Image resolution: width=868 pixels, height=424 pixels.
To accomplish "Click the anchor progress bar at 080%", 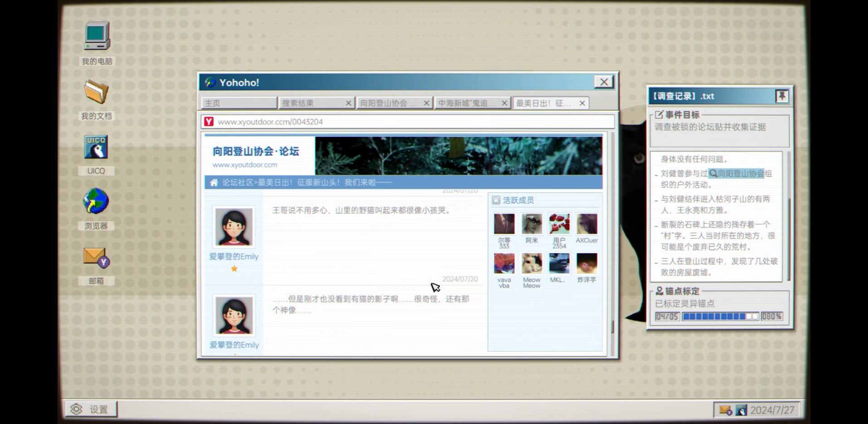I will (x=720, y=316).
